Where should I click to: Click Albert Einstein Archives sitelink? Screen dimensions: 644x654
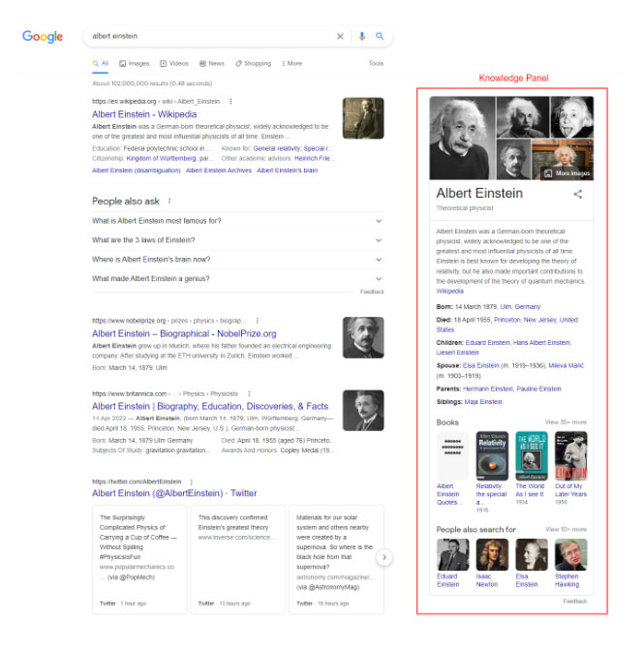(x=219, y=171)
